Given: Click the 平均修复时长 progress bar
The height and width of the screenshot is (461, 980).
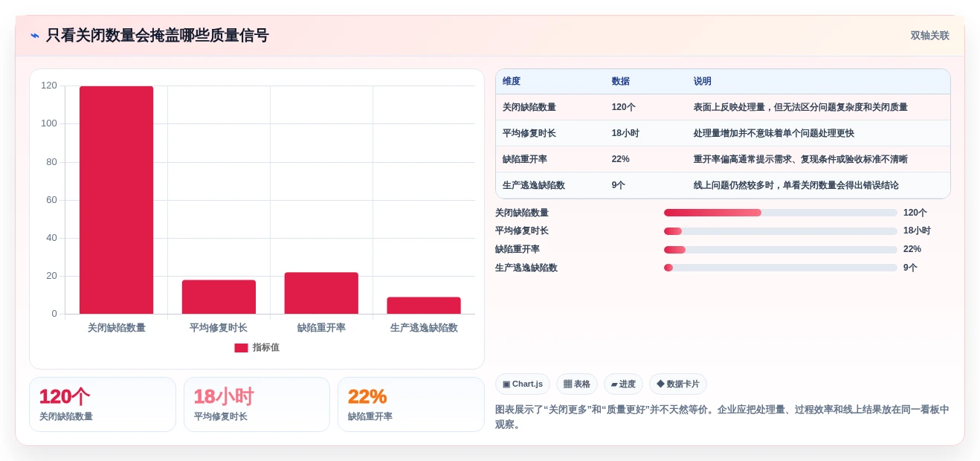Looking at the screenshot, I should click(x=781, y=231).
